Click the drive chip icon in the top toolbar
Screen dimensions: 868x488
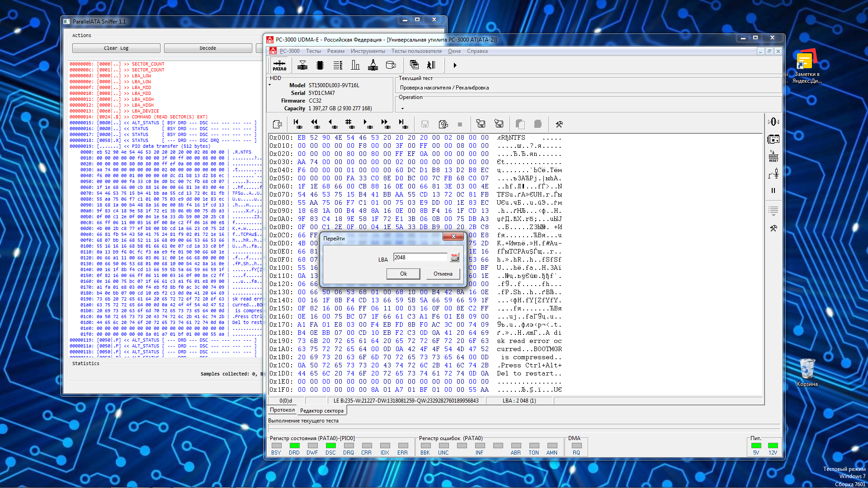click(x=320, y=66)
